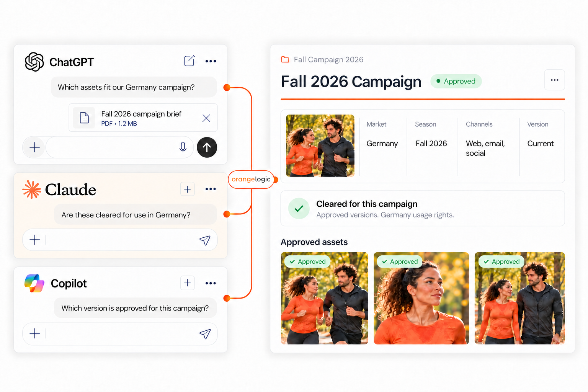
Task: Click the Copilot message about approved version
Action: [x=135, y=308]
